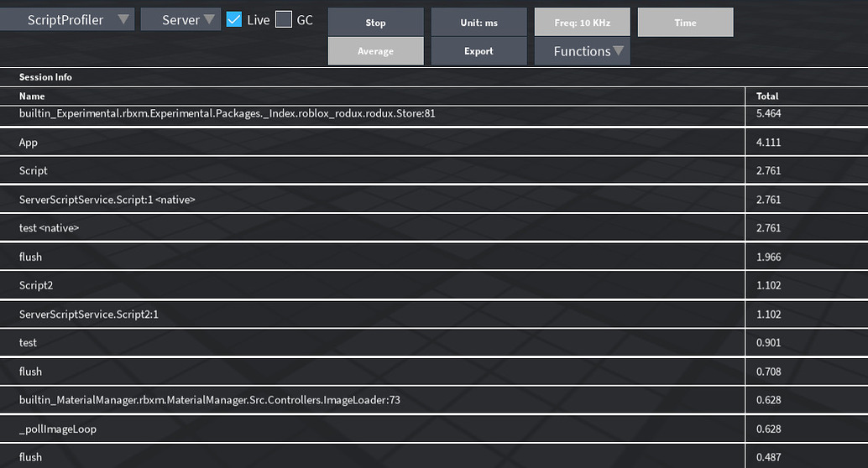Expand the Functions view dropdown
This screenshot has height=468, width=868.
pos(582,51)
